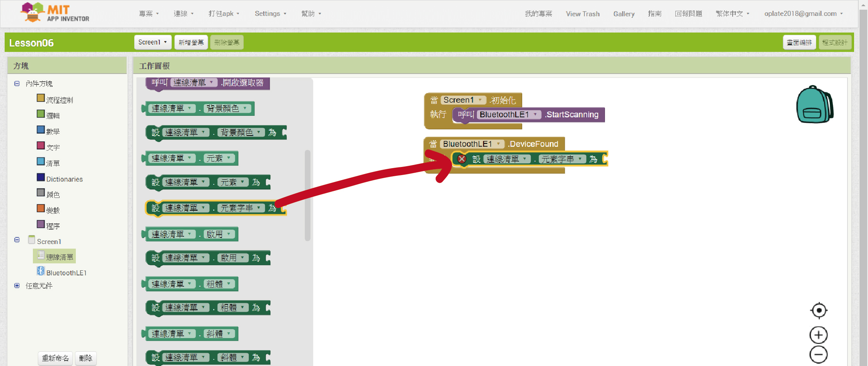Click the center workspace target icon
Viewport: 868px width, 366px height.
point(818,310)
